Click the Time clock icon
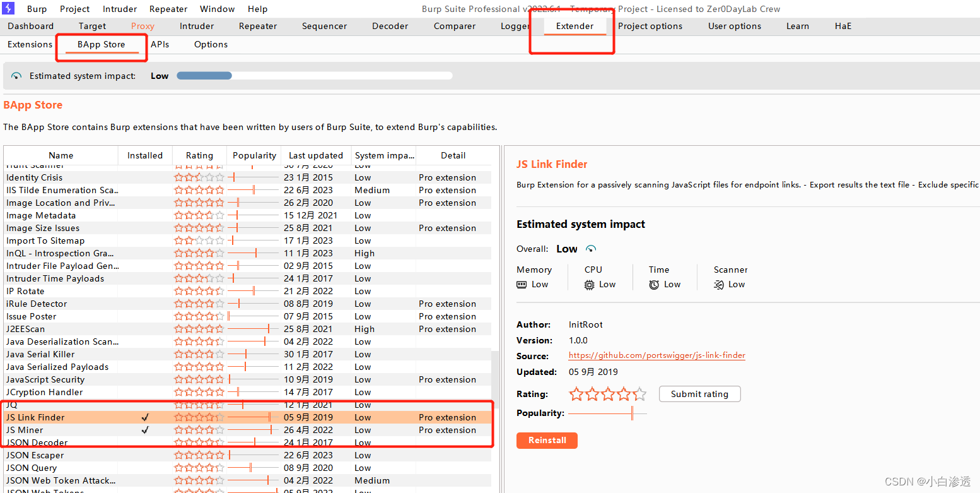The height and width of the screenshot is (493, 980). coord(654,285)
